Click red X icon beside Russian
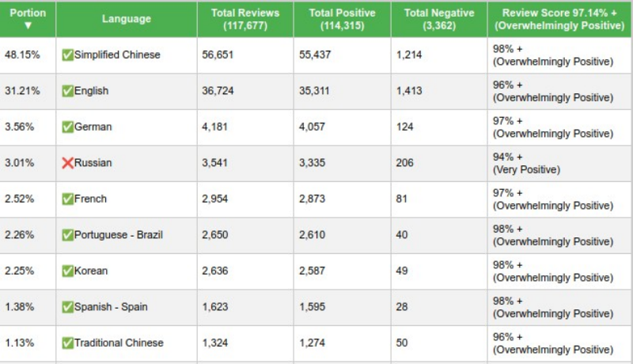 click(67, 163)
